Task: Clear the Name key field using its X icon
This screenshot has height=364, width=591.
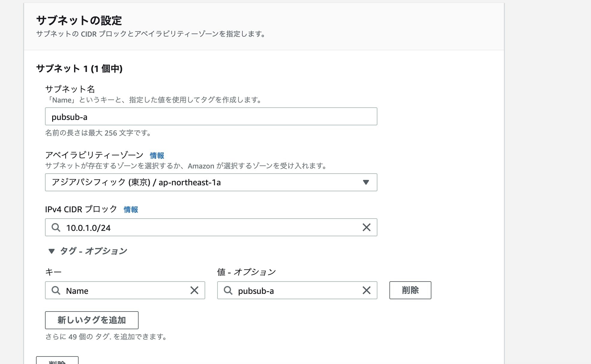Action: (x=195, y=290)
